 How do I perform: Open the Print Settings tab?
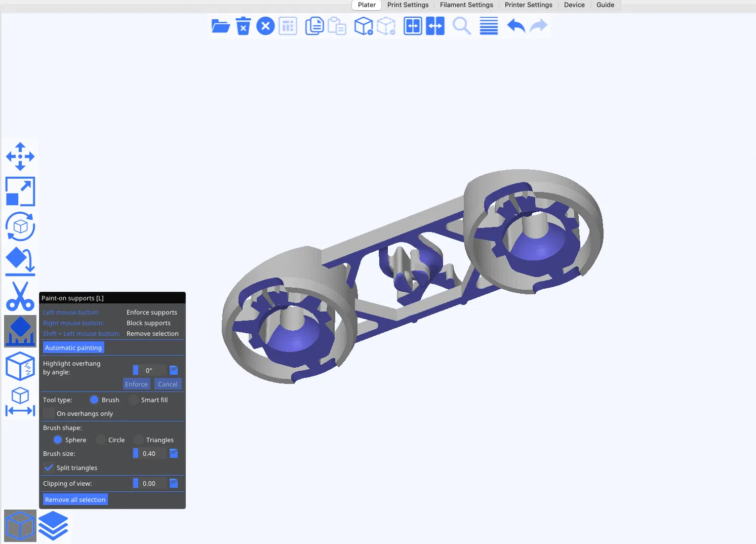[408, 5]
